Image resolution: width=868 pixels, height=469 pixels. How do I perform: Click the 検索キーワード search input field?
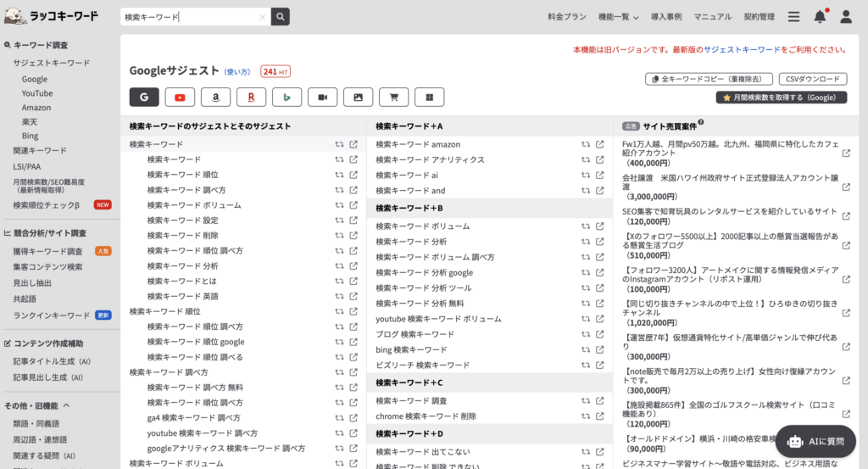coord(190,17)
